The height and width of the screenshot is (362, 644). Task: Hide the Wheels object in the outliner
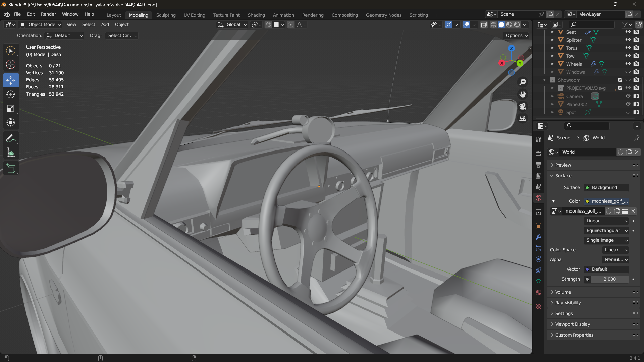(628, 64)
